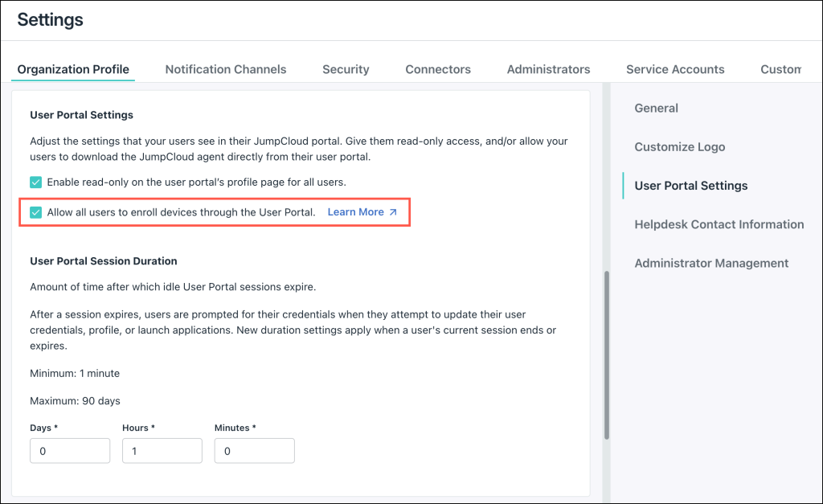823x504 pixels.
Task: Click the Minutes input field
Action: click(255, 451)
